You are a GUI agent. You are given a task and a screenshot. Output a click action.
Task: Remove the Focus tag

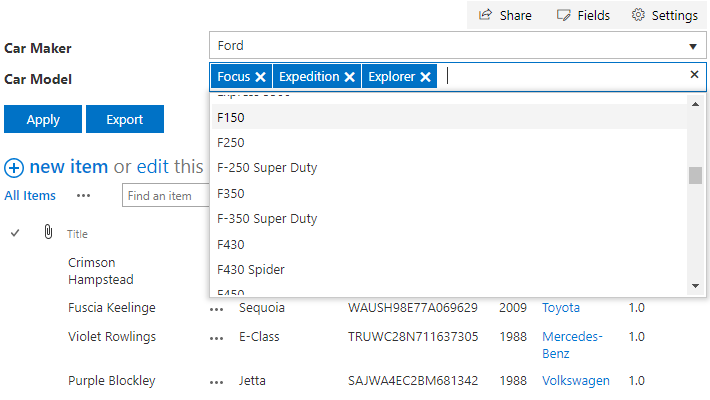coord(260,77)
